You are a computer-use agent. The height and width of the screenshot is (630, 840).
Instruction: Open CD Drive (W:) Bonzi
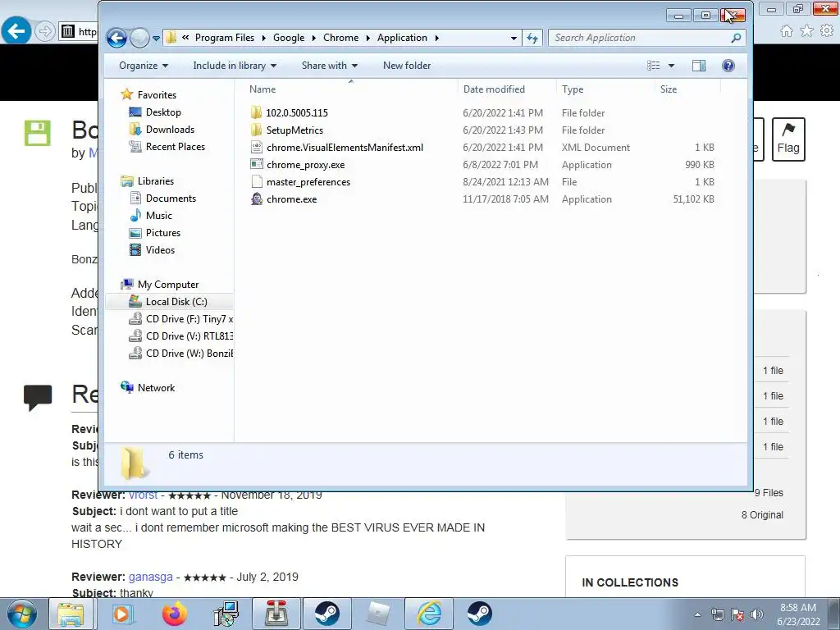(189, 353)
